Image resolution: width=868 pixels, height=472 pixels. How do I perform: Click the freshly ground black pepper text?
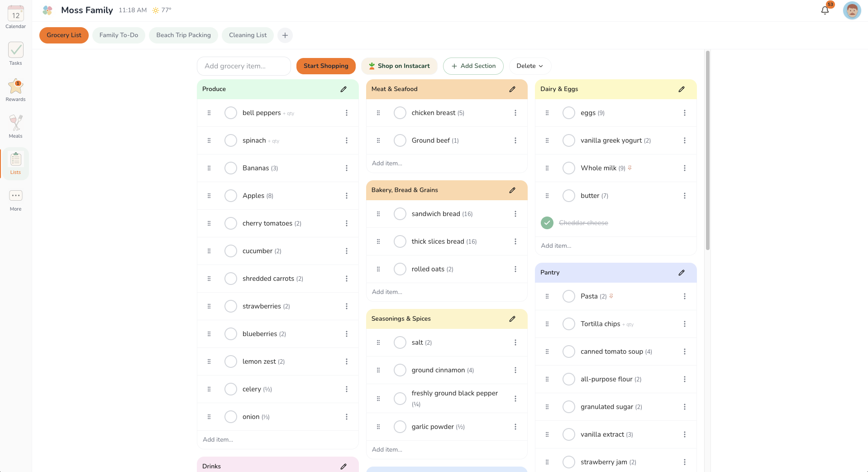pos(454,393)
